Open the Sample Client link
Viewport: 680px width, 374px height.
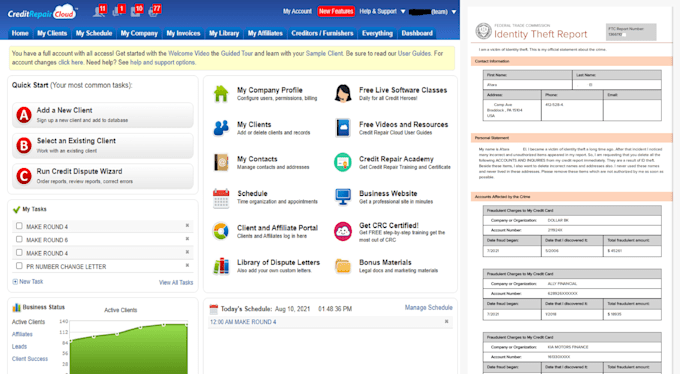point(324,53)
